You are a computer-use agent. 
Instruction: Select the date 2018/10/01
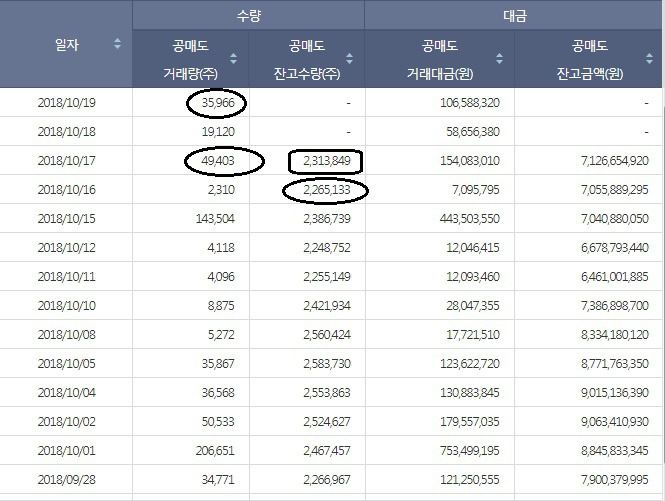click(67, 451)
